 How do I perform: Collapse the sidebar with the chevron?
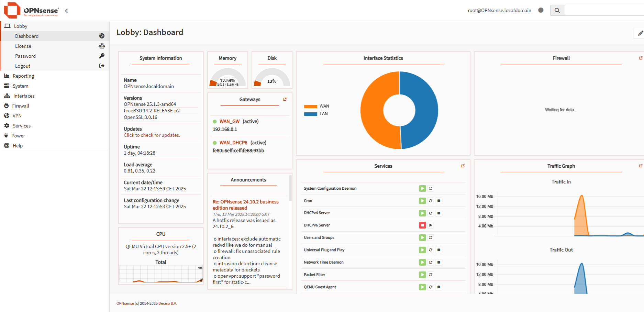66,11
